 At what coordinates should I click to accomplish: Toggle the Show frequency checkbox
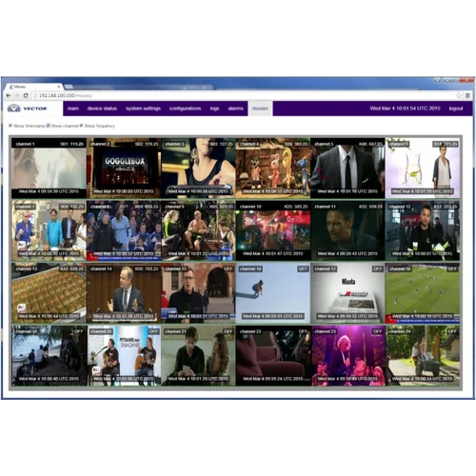(x=81, y=126)
